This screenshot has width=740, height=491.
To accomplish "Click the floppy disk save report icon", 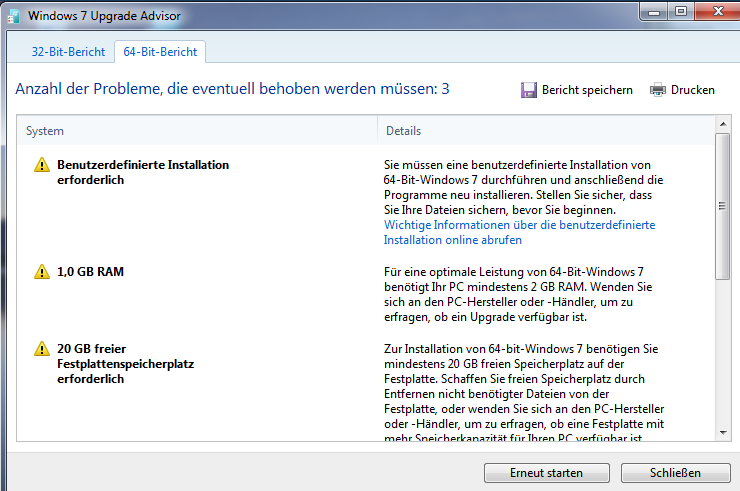I will (529, 90).
